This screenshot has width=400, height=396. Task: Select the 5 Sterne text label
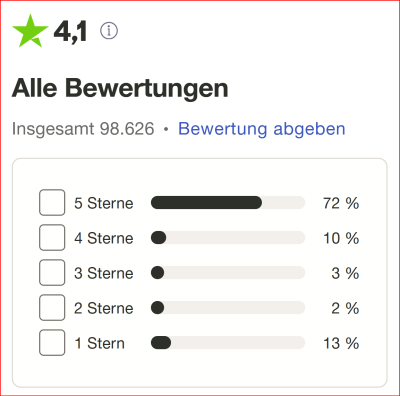(104, 203)
